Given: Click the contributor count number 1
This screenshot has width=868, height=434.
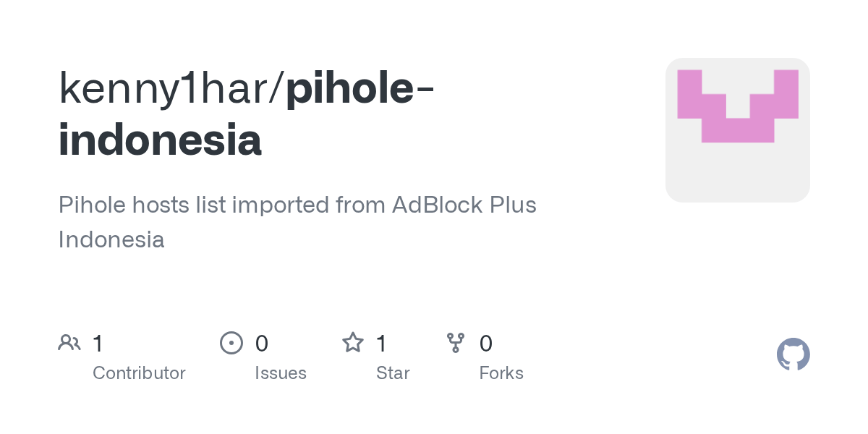Looking at the screenshot, I should coord(98,344).
